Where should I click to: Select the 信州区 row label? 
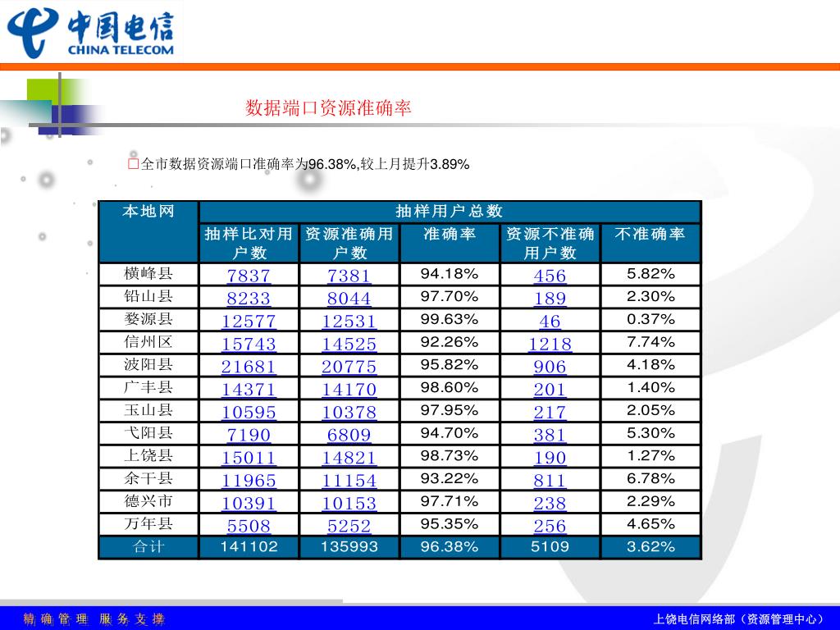pos(148,342)
